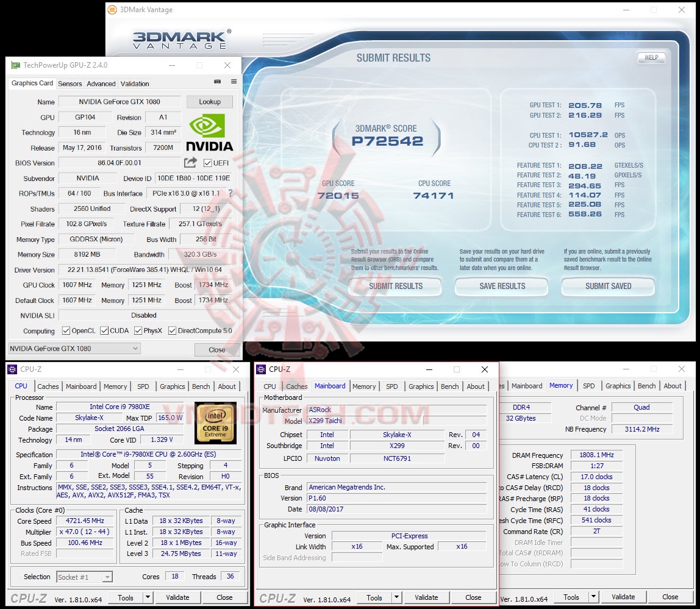Viewport: 700px width, 609px height.
Task: Expand Tools arrow in middle CPU-Z window
Action: [x=396, y=597]
